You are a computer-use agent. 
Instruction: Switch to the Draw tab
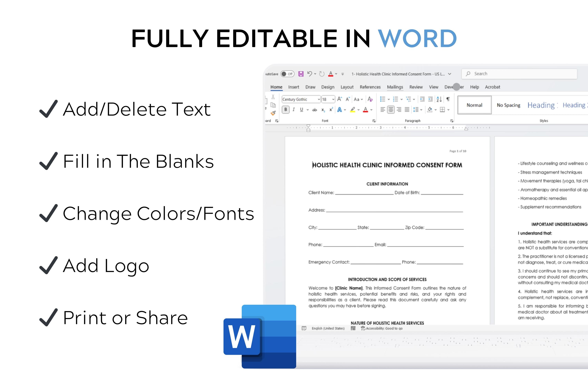[x=310, y=87]
